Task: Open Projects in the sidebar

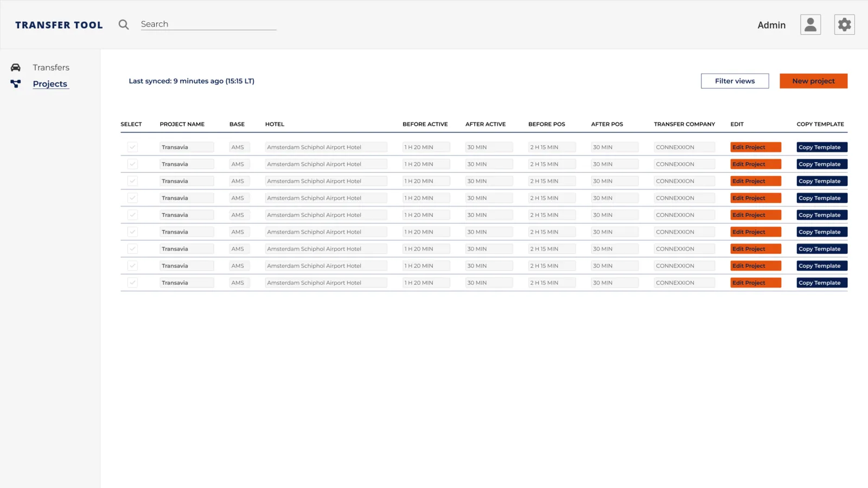Action: pyautogui.click(x=50, y=84)
